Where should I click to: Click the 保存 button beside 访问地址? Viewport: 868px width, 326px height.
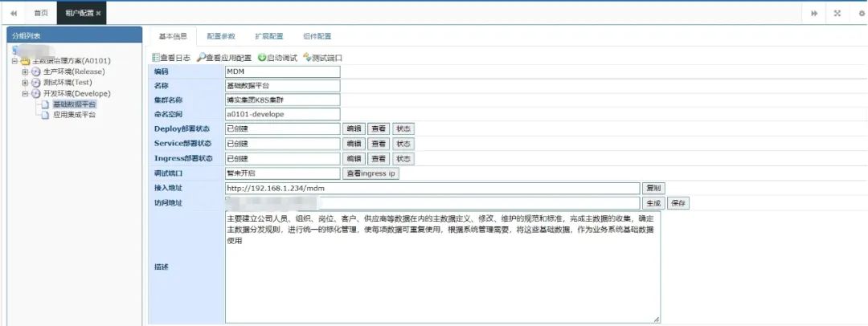pos(678,203)
